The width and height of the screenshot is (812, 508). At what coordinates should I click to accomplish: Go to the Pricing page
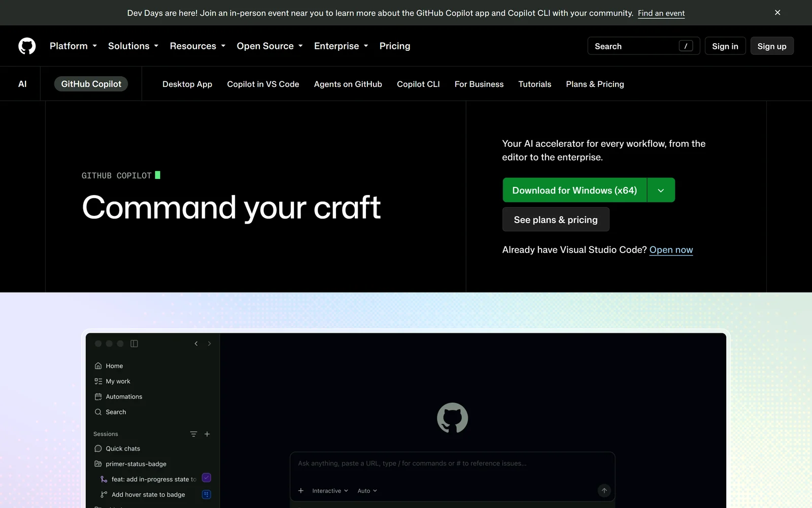[x=395, y=46]
